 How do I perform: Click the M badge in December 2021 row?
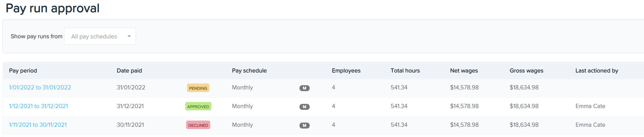click(x=304, y=107)
